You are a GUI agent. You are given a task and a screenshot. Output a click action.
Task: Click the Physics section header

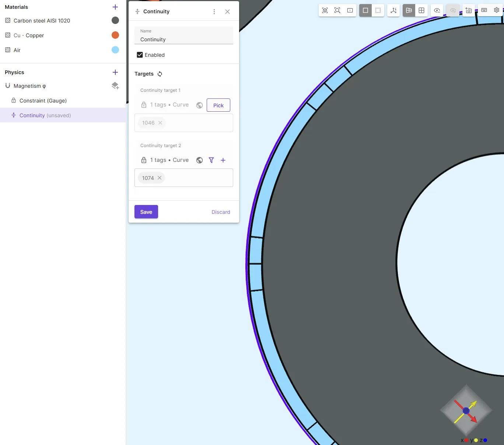(14, 72)
